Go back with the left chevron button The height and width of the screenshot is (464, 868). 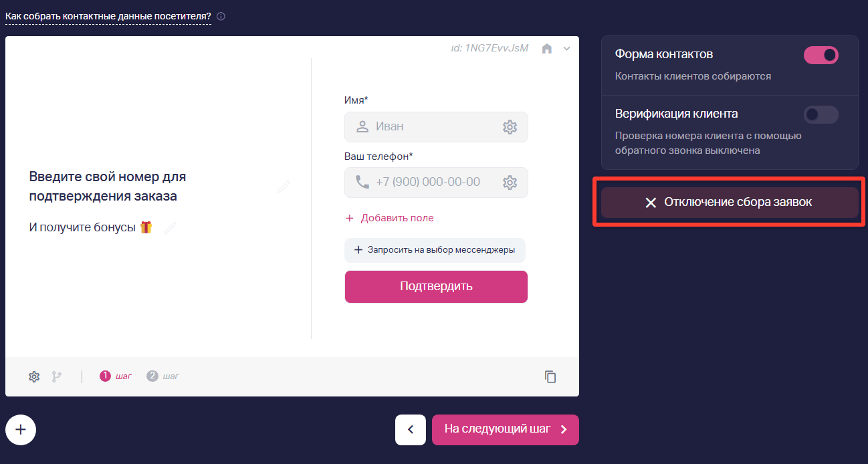[411, 430]
